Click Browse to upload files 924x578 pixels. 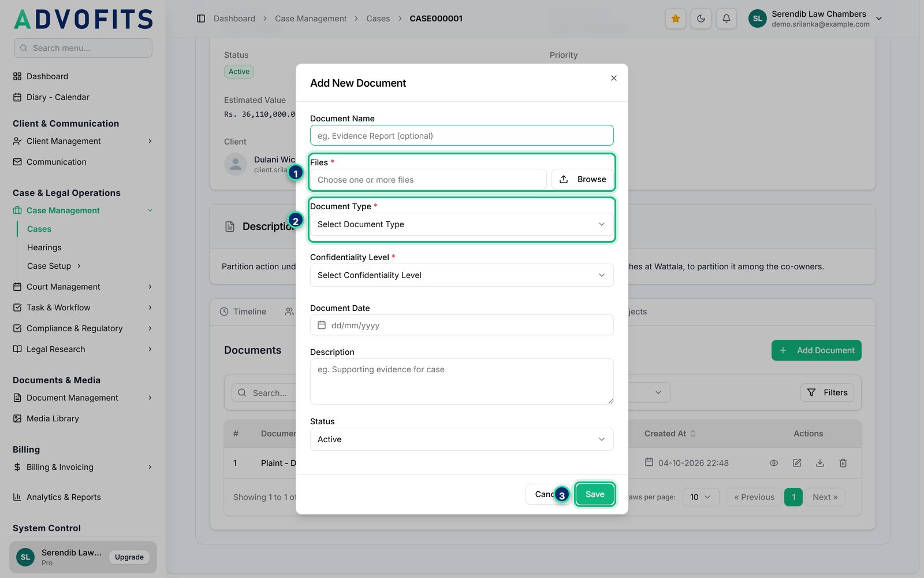[x=583, y=179]
